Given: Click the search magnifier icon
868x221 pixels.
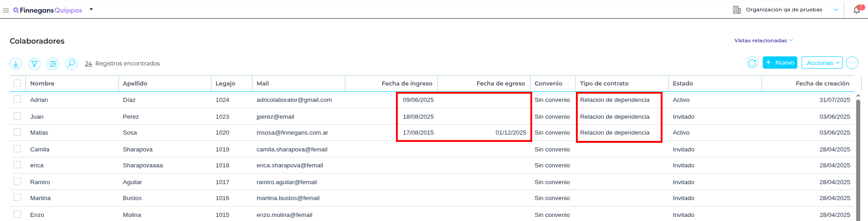Looking at the screenshot, I should tap(71, 64).
